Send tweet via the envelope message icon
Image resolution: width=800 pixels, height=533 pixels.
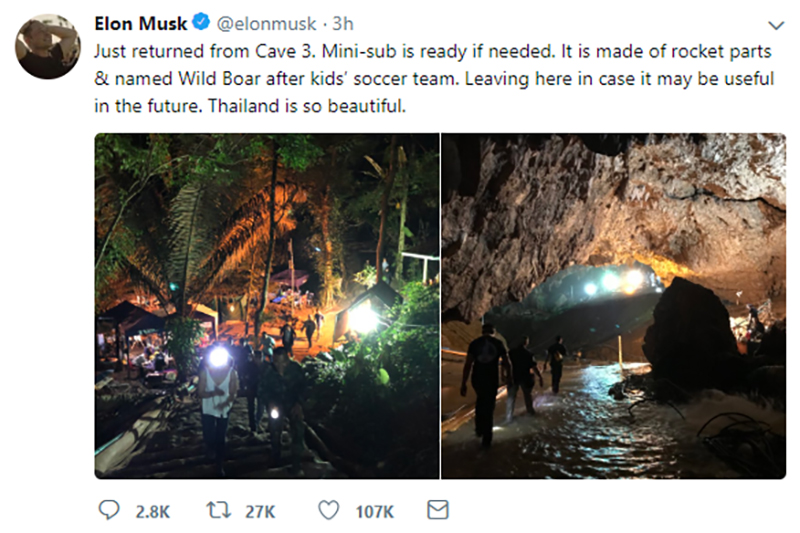point(437,511)
